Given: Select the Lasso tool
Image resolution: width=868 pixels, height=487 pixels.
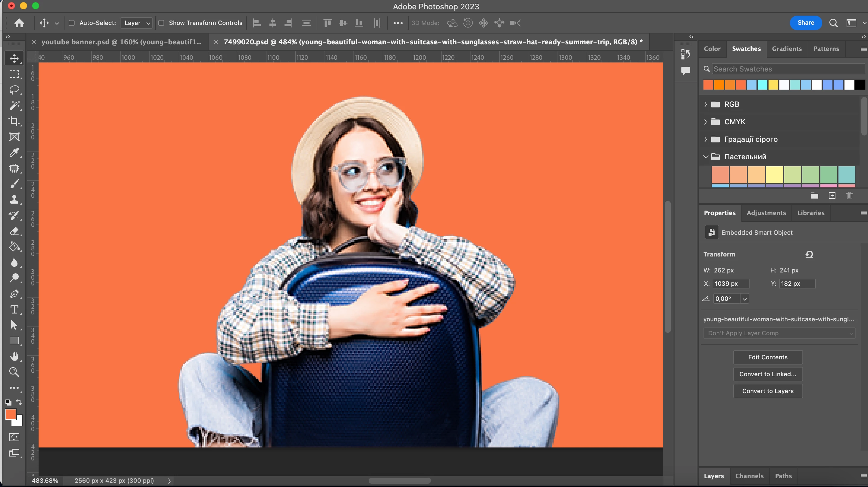Looking at the screenshot, I should click(14, 90).
